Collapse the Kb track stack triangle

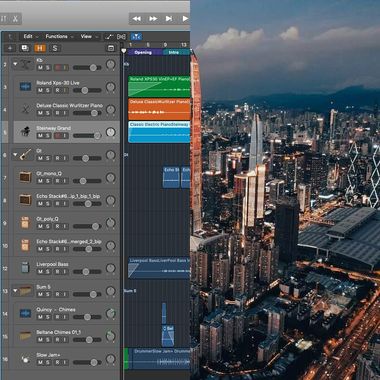coord(15,64)
